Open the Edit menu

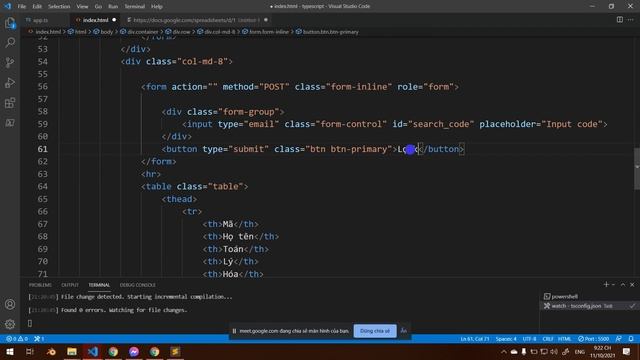point(37,7)
